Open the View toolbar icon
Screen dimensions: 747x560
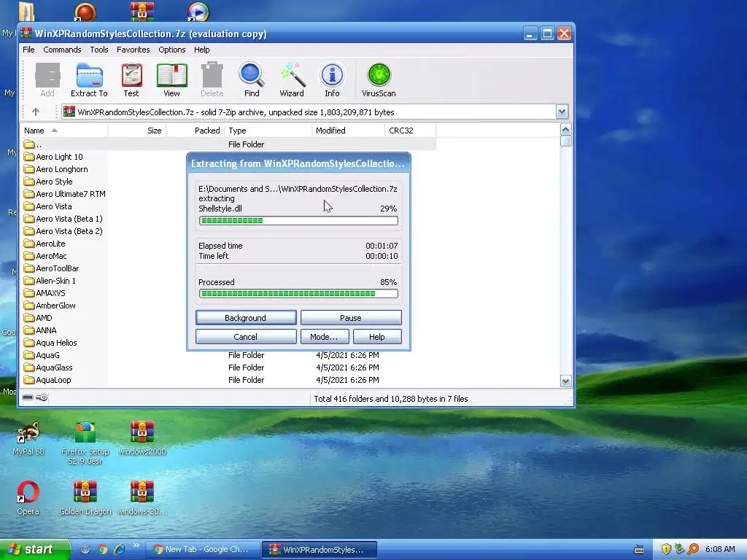171,80
